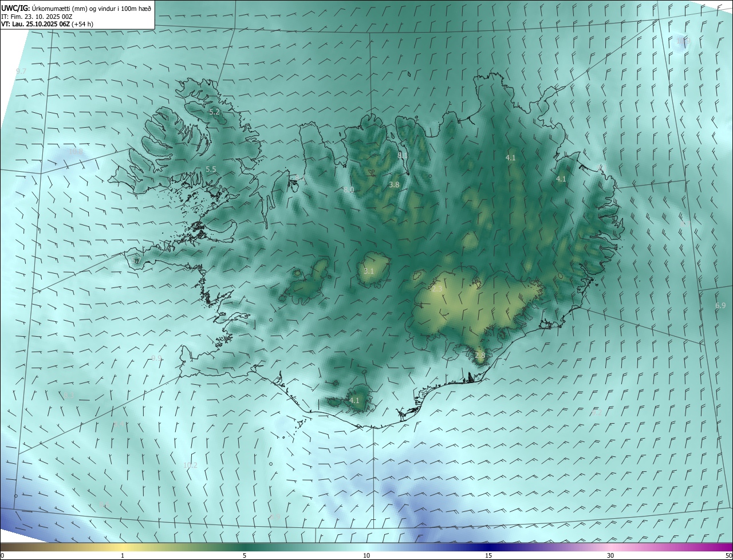
Task: Click the colour scale label 0
Action: pyautogui.click(x=2, y=555)
